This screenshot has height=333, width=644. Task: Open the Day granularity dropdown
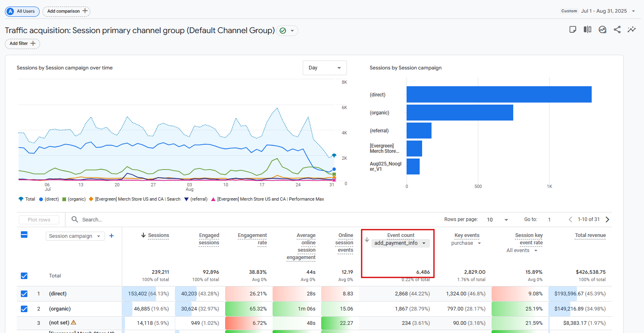point(324,68)
